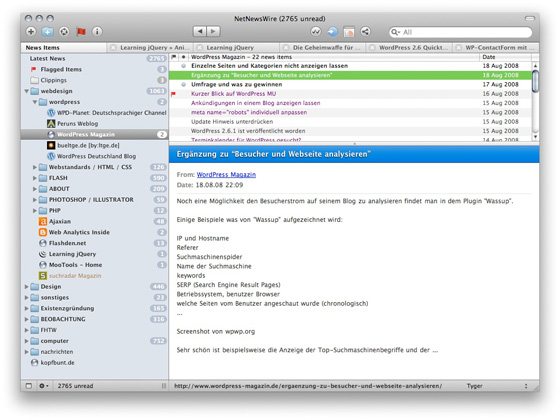Click the red flag toolbar icon

point(81,31)
